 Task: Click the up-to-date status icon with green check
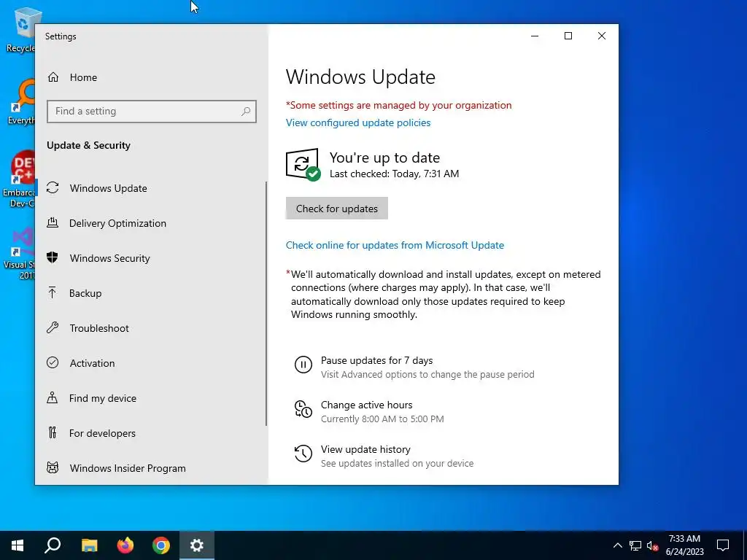coord(303,165)
